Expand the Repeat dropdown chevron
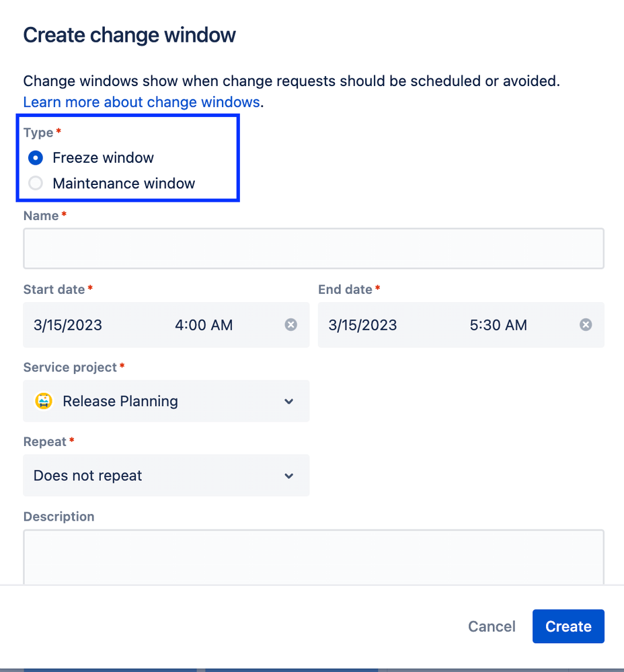The height and width of the screenshot is (672, 624). click(289, 476)
